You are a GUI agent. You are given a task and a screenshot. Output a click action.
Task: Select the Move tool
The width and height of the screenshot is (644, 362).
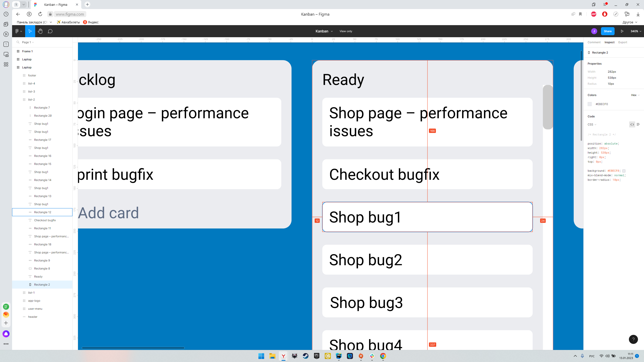pos(30,31)
